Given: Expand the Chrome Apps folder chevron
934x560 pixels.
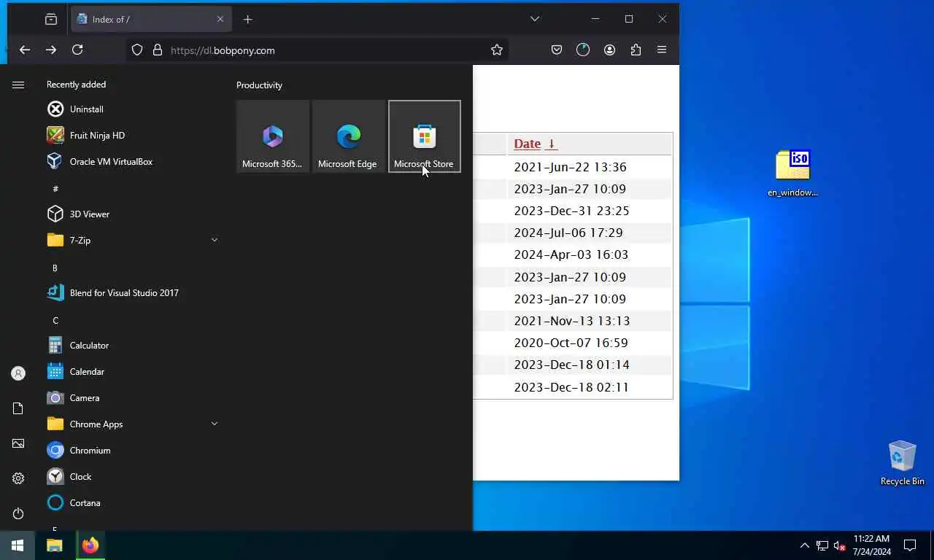Looking at the screenshot, I should point(215,424).
